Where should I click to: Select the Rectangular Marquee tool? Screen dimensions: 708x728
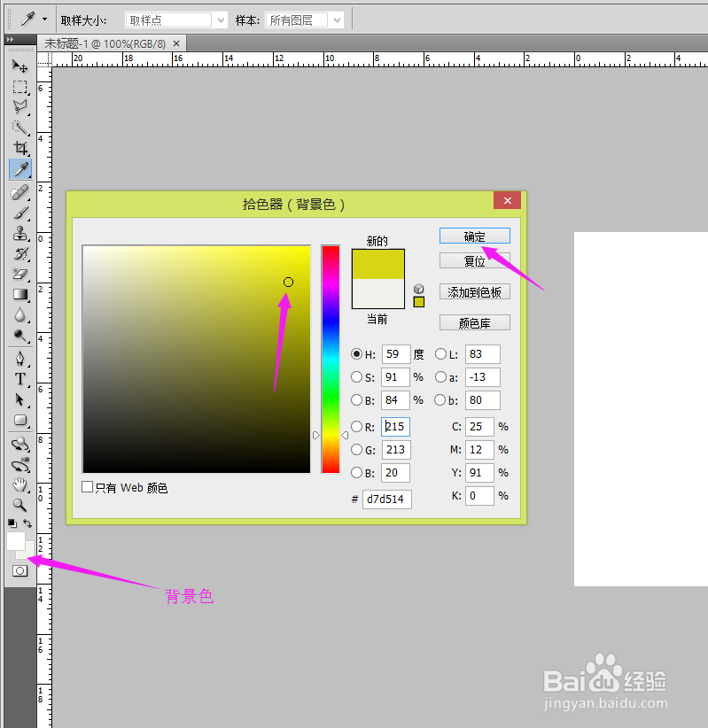tap(20, 87)
